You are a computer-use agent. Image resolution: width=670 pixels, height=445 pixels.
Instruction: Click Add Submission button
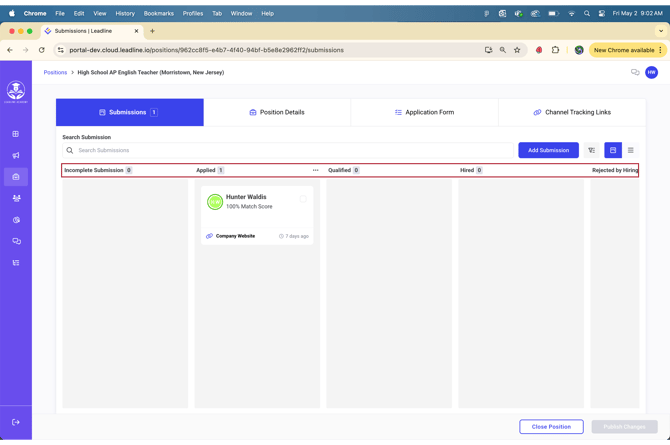549,150
